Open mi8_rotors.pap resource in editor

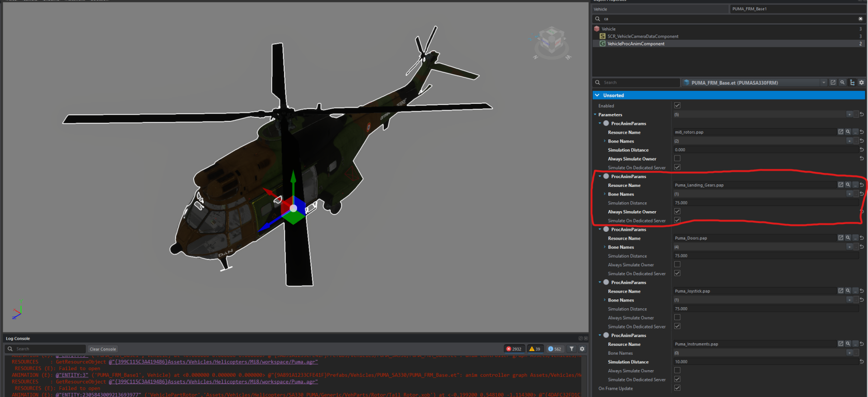click(841, 132)
